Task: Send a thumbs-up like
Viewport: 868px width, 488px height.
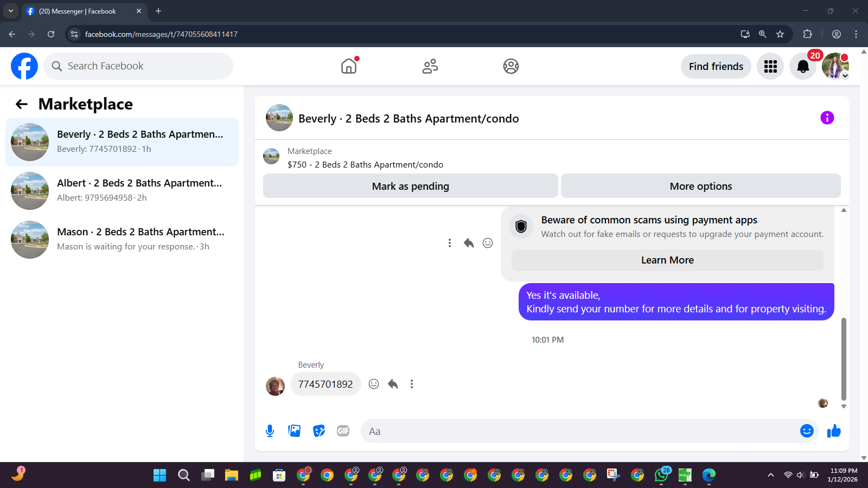Action: pos(834,431)
